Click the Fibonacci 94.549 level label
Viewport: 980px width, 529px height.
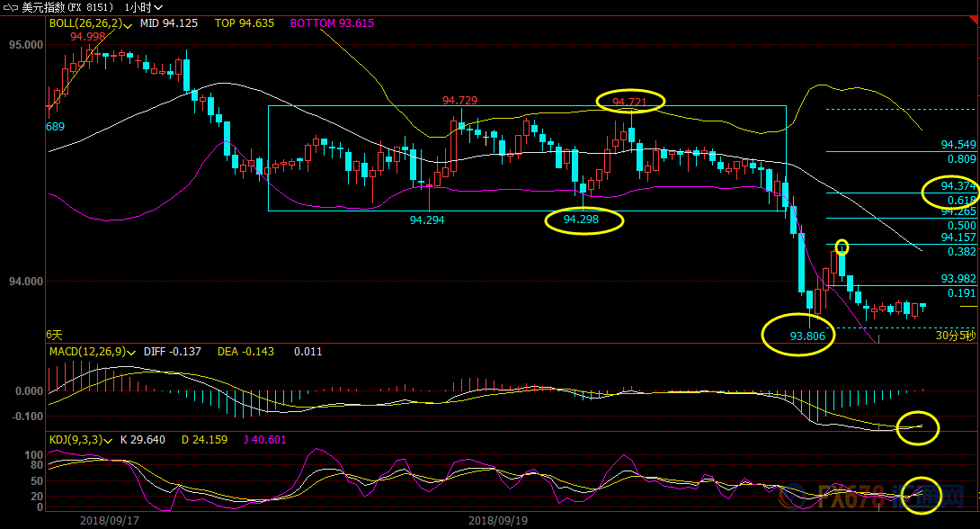click(958, 145)
